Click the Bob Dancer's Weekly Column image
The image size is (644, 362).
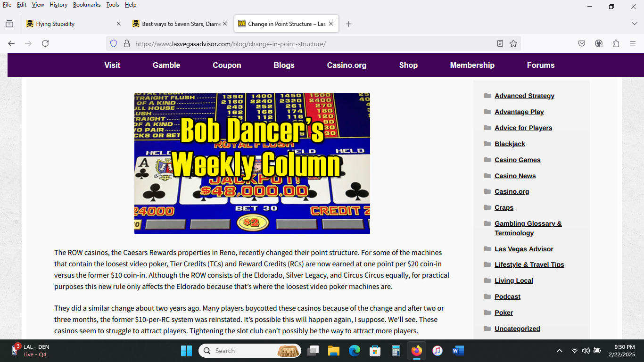252,164
